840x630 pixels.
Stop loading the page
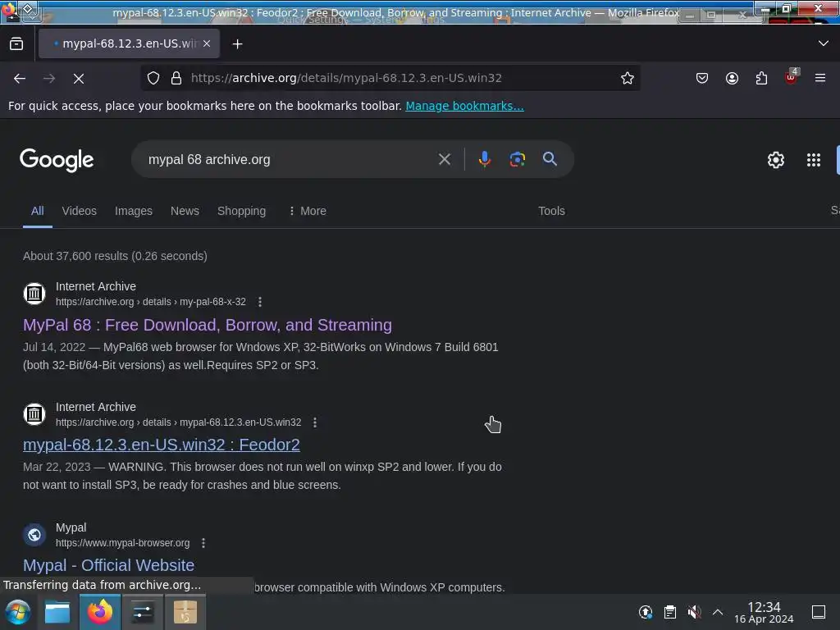point(79,79)
